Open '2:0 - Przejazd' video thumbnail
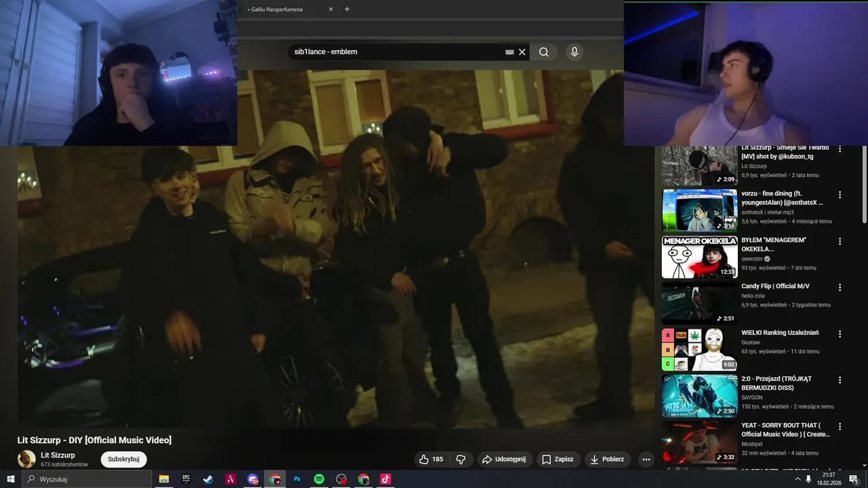This screenshot has width=868, height=488. (x=699, y=395)
